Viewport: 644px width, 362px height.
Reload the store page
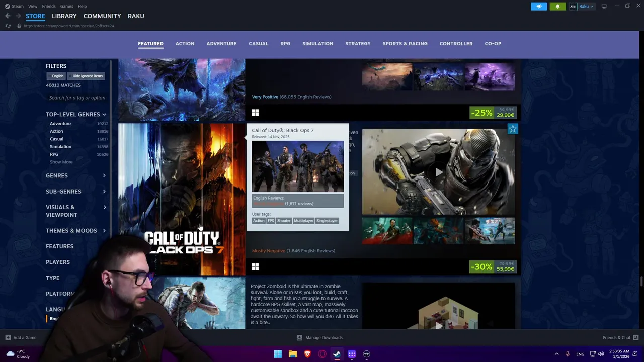(8, 26)
